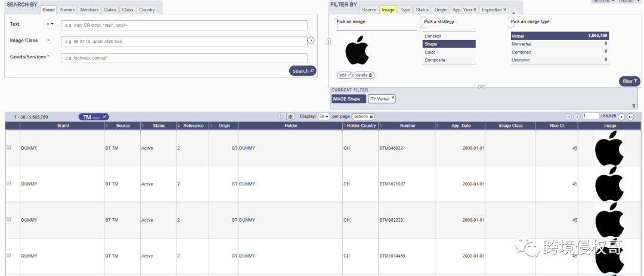This screenshot has width=644, height=276.
Task: Tick checkbox for BTM946932 row
Action: tap(8, 147)
